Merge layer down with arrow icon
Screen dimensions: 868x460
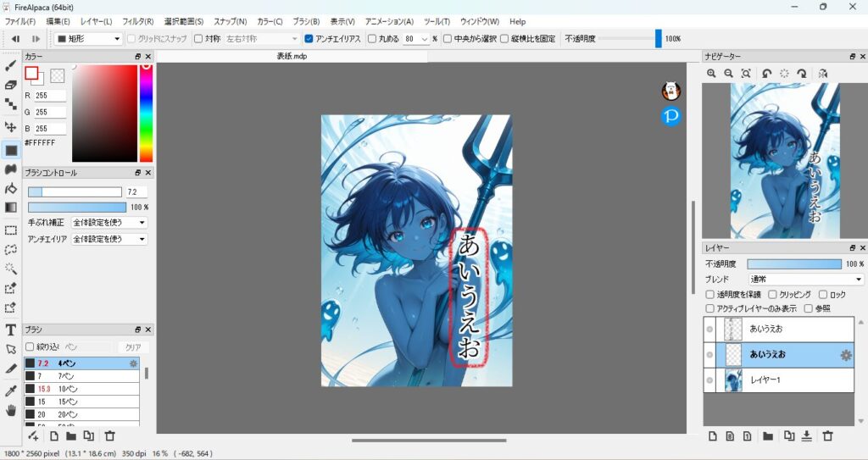click(x=807, y=436)
